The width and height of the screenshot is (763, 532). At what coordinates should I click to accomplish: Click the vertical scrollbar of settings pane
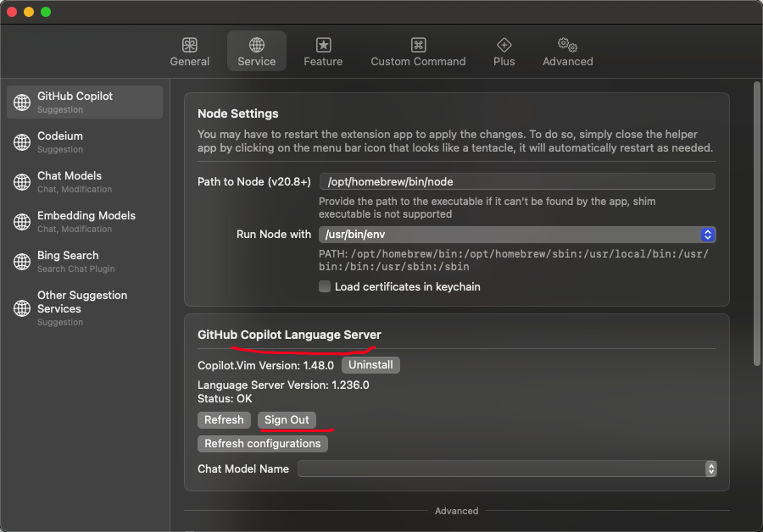click(756, 224)
